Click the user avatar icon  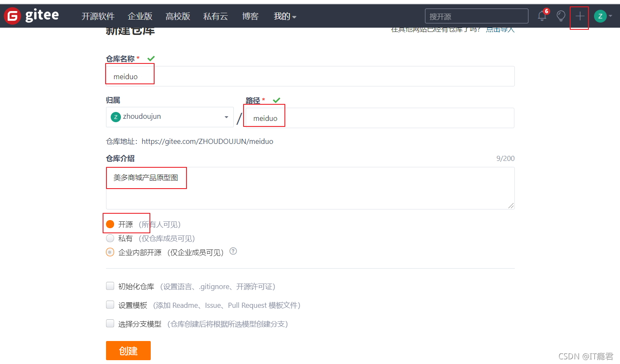point(600,16)
